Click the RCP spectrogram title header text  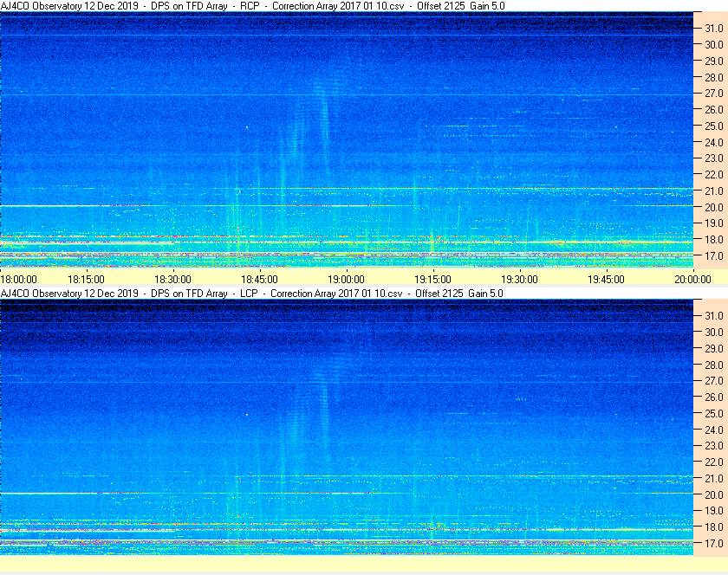(x=252, y=6)
